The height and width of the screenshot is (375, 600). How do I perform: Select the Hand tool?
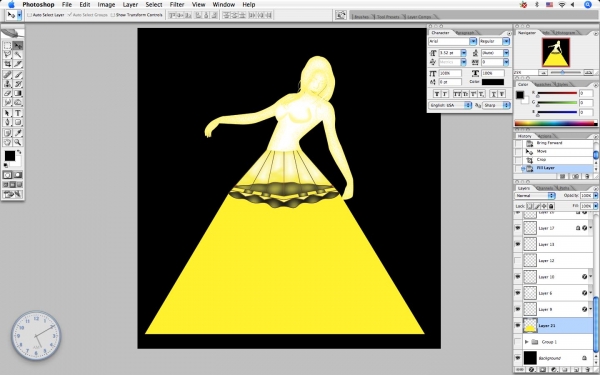point(7,142)
